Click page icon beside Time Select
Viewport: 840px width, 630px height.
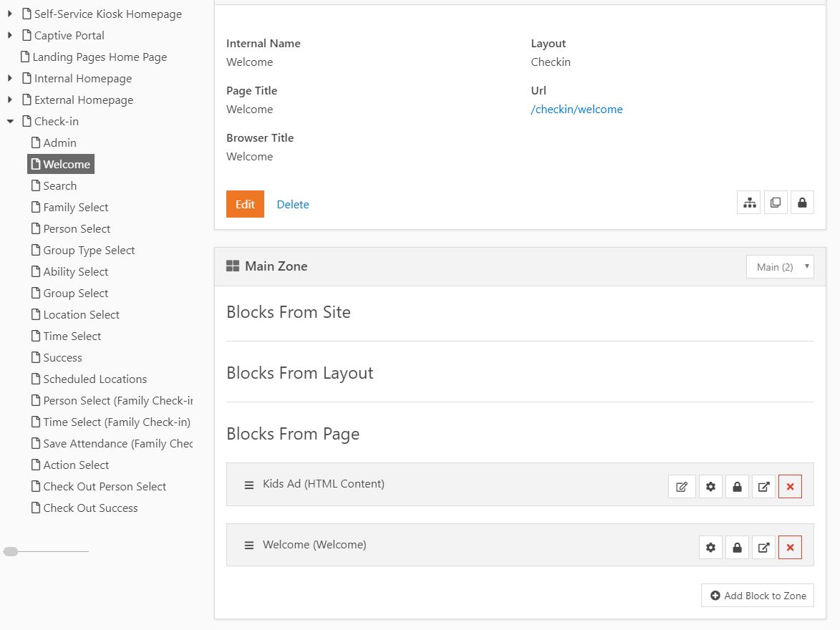pos(35,336)
